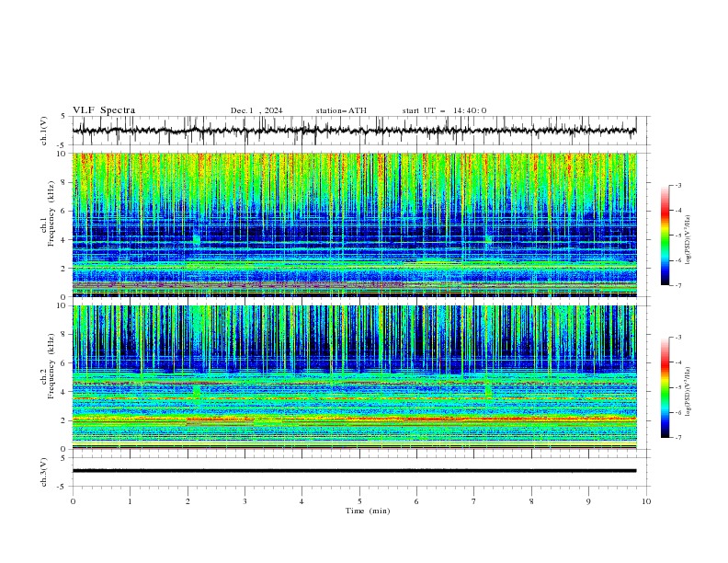Click the "station=ATH" header label
The width and height of the screenshot is (728, 563).
coord(341,110)
